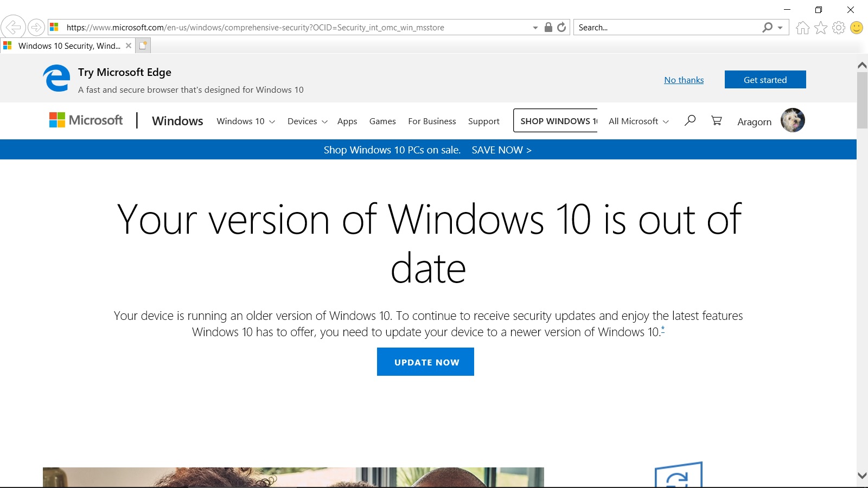Click the site search magnifier icon
The image size is (868, 488).
coord(690,120)
